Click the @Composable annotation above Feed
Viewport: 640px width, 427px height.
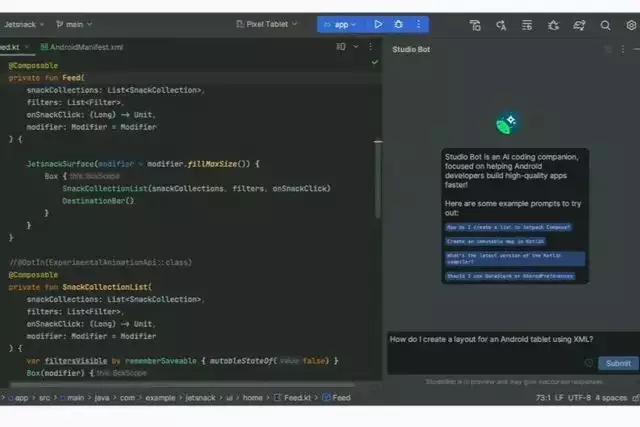[x=33, y=66]
